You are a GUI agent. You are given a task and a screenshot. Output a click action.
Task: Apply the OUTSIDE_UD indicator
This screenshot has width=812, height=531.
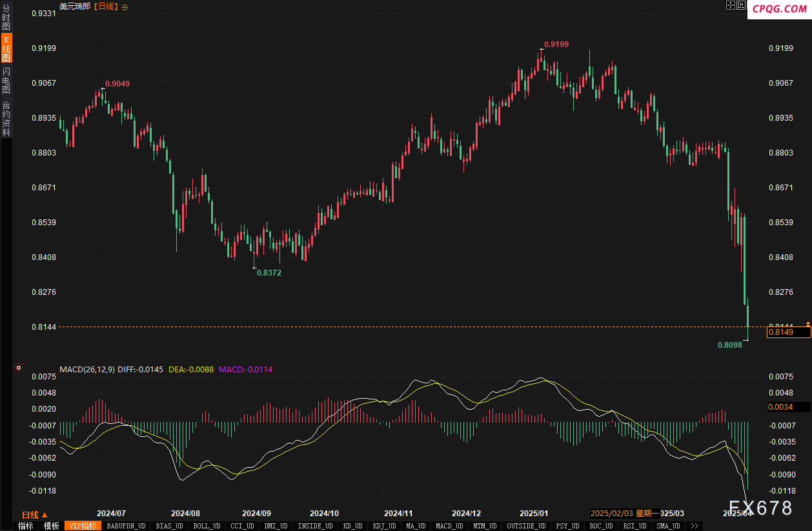point(527,526)
